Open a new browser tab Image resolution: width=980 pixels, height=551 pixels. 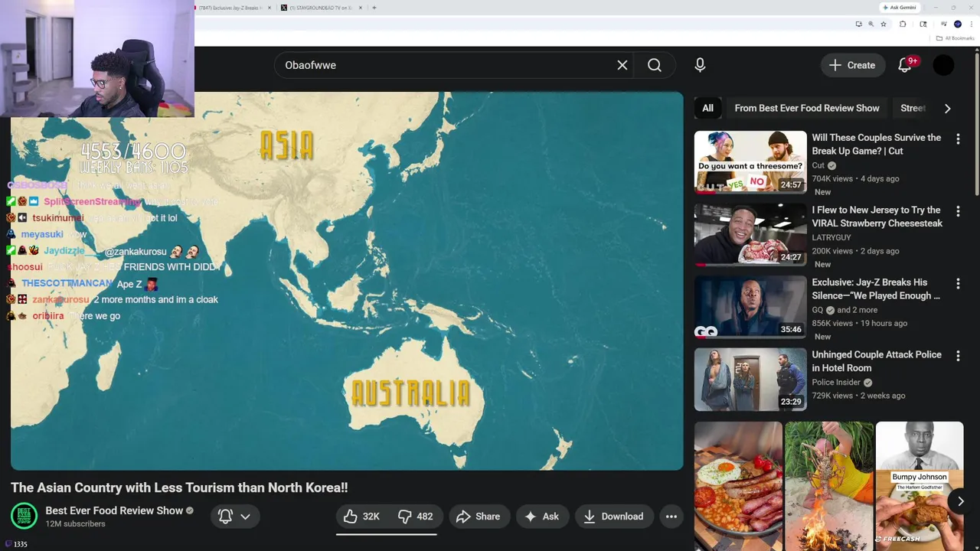pos(374,8)
